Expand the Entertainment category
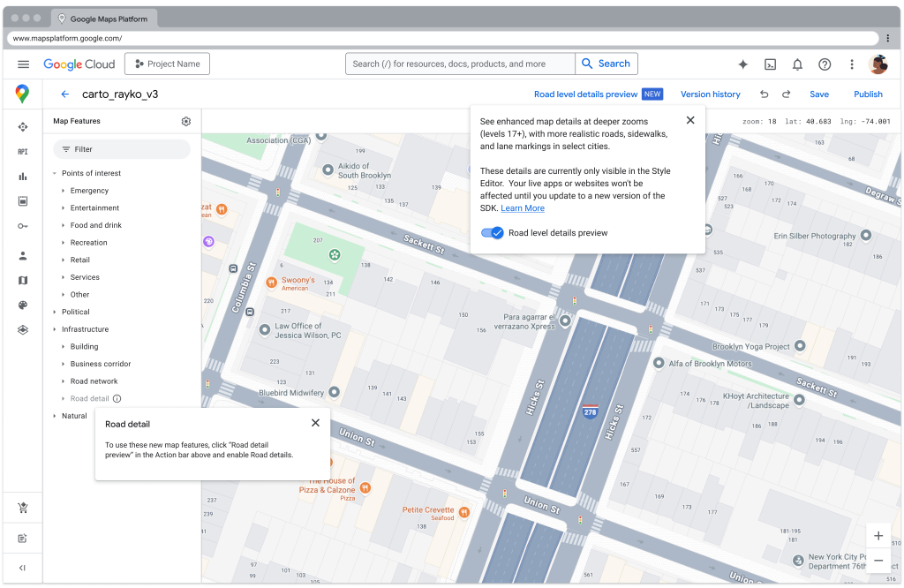 (64, 207)
